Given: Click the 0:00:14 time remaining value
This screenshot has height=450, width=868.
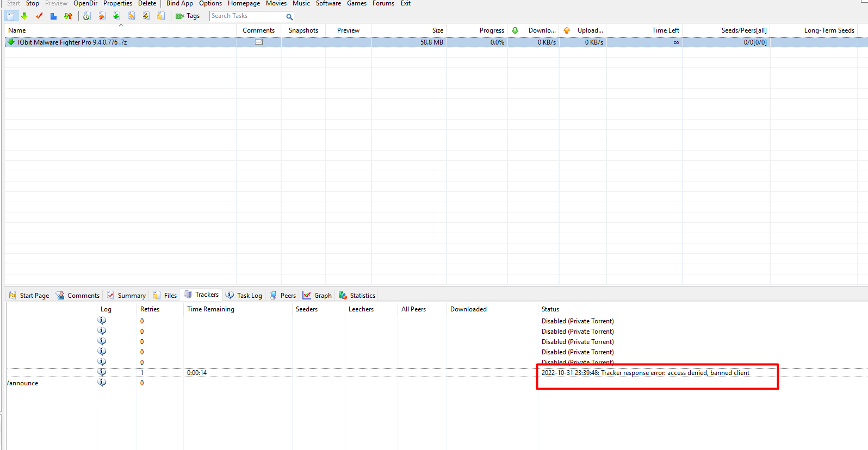Looking at the screenshot, I should (197, 372).
